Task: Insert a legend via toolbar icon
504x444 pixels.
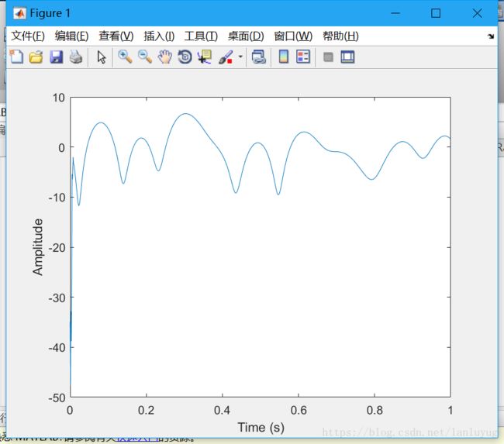Action: point(303,57)
